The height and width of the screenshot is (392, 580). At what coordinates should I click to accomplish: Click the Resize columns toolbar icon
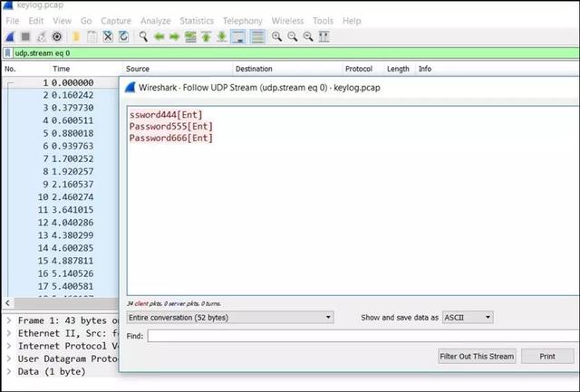click(x=324, y=36)
